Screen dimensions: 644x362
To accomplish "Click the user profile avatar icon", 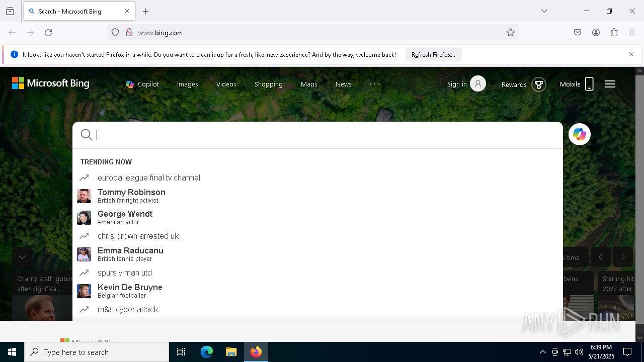I will pos(478,83).
